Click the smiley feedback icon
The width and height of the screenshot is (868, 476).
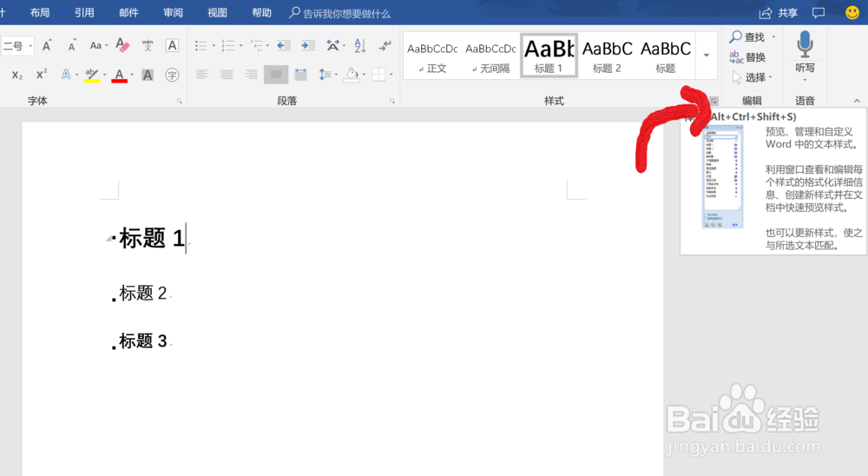click(852, 12)
